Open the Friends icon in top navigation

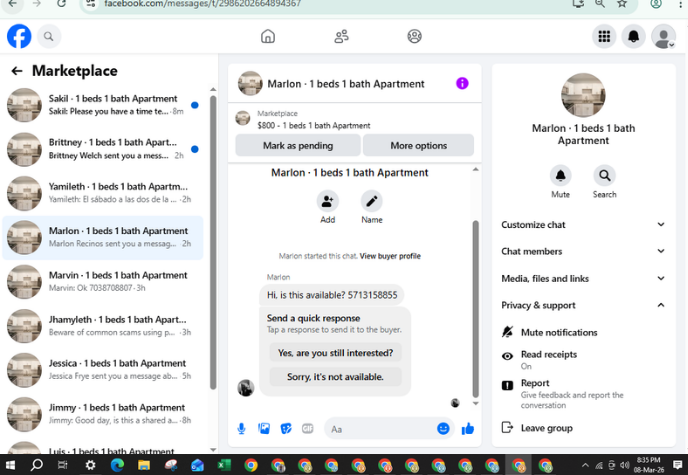click(x=341, y=36)
